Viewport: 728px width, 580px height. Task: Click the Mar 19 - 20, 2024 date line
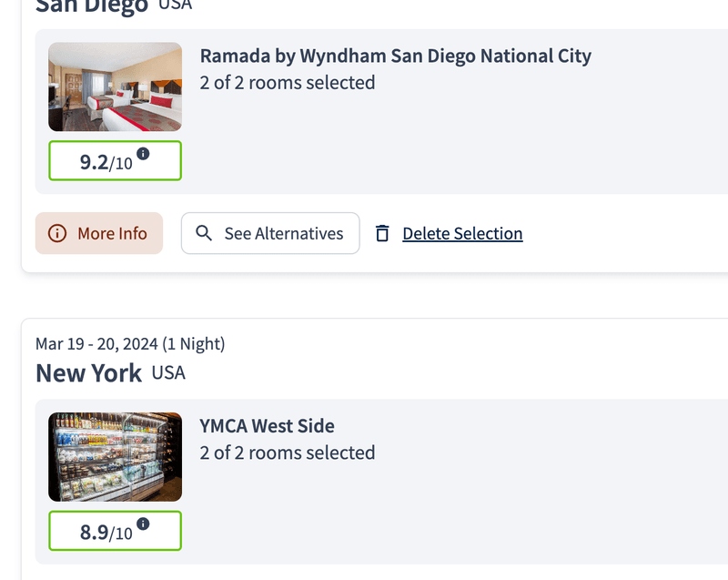[130, 344]
